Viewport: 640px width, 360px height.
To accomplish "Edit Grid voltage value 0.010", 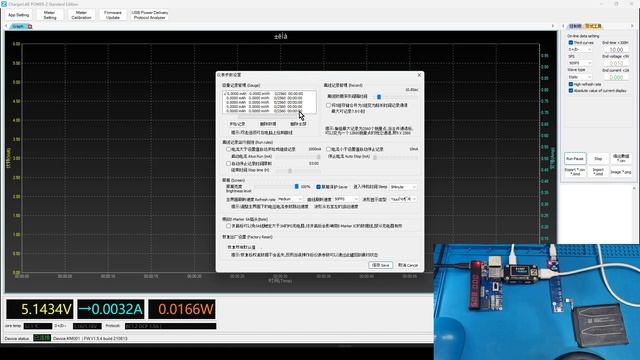I will [x=616, y=63].
